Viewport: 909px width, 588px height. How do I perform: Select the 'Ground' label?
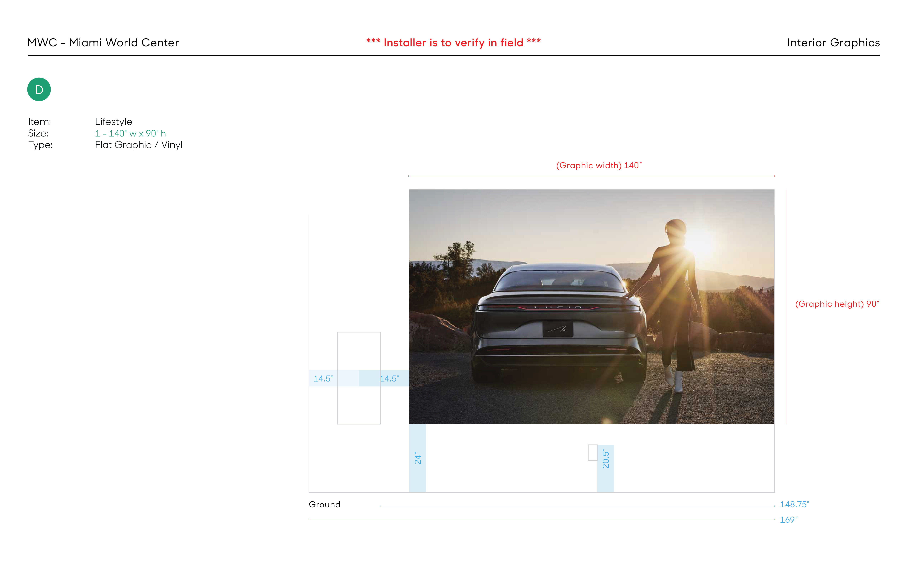pos(324,504)
